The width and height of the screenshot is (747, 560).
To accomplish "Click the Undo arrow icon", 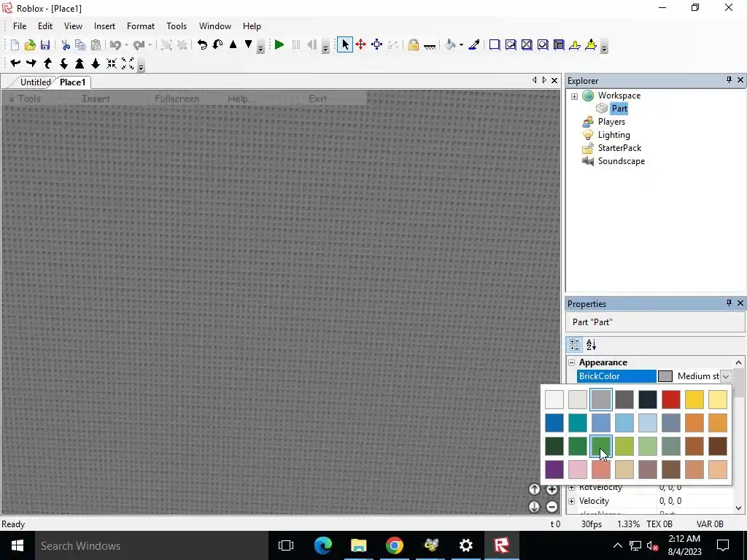I will [x=115, y=44].
